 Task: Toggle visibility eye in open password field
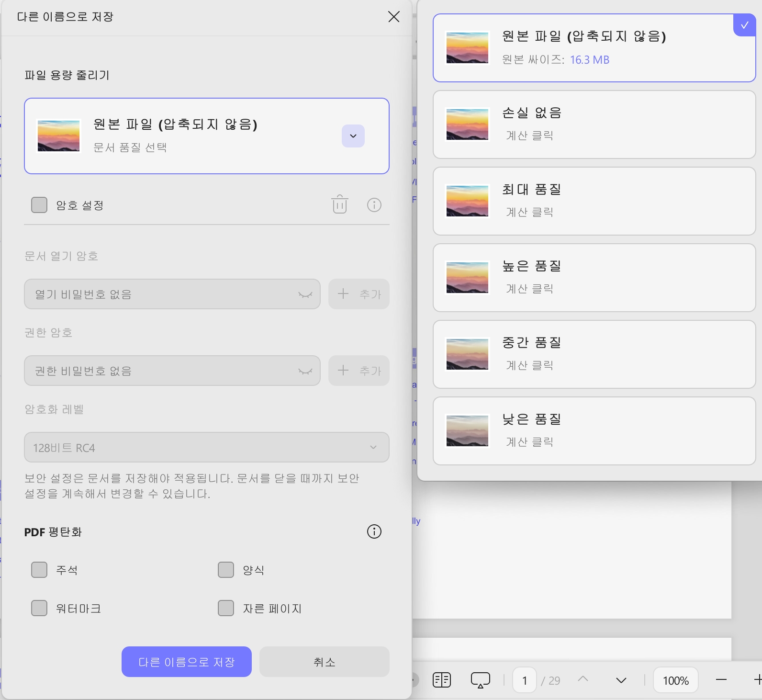point(305,294)
